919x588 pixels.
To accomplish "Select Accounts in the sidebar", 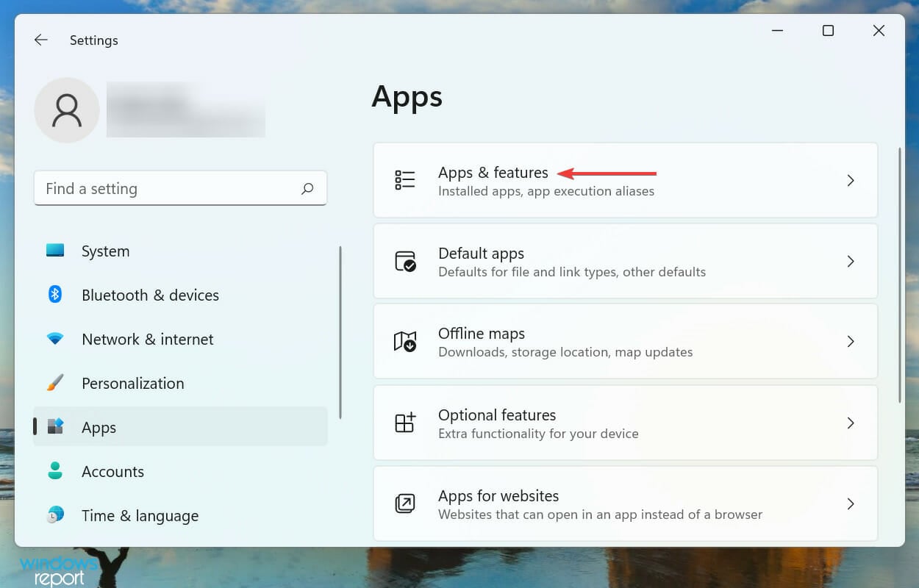I will [112, 471].
